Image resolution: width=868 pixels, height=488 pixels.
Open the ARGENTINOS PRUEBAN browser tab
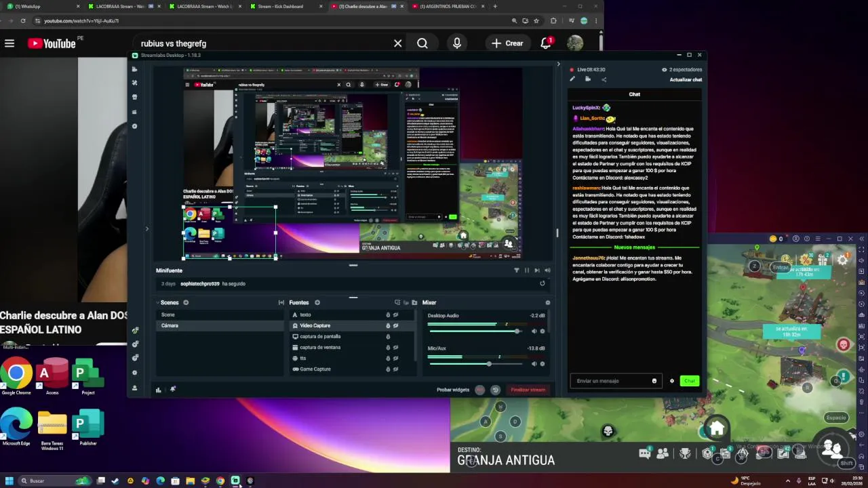click(x=448, y=7)
